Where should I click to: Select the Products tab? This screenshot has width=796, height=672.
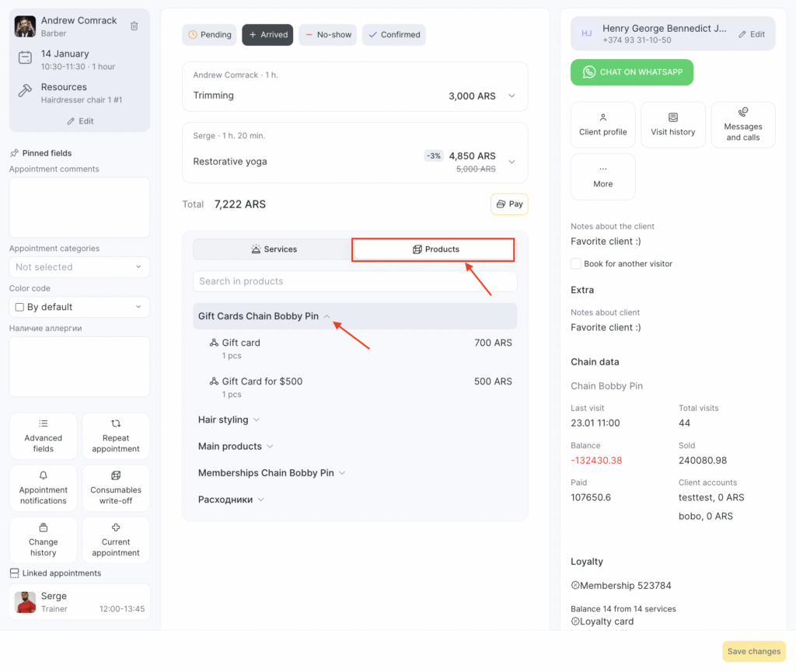click(x=435, y=249)
